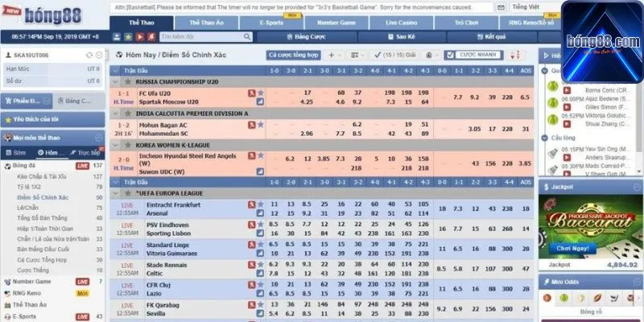Screen dimensions: 644x322
Task: Click the green star favorites toolbar icon
Action: 128,37
